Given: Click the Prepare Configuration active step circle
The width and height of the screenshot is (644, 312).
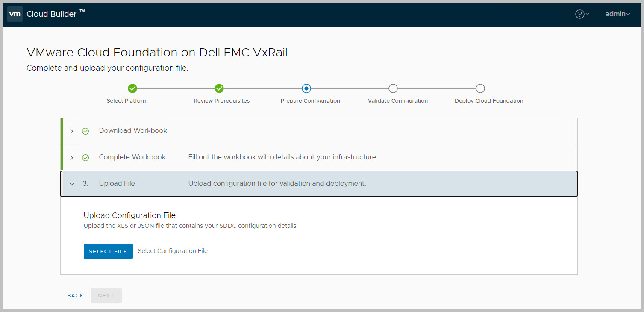Looking at the screenshot, I should (306, 88).
